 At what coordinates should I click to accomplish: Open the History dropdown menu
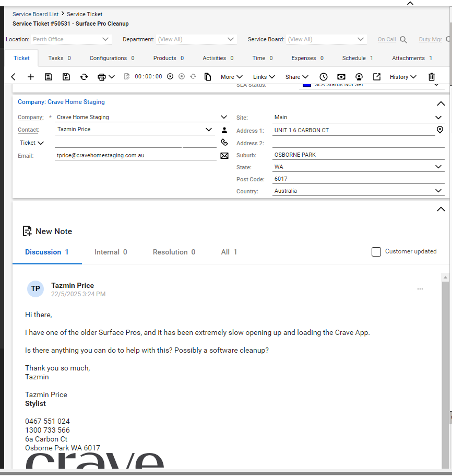[x=403, y=77]
